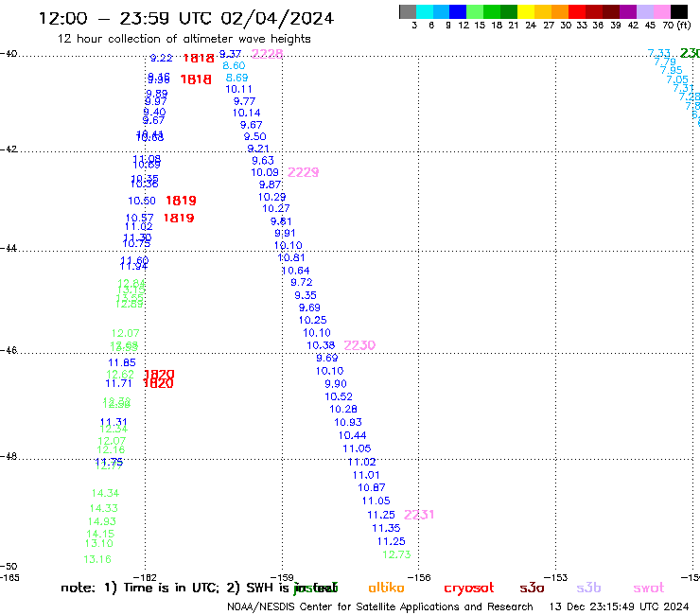Select the value 10.09 next to 2229

click(265, 172)
